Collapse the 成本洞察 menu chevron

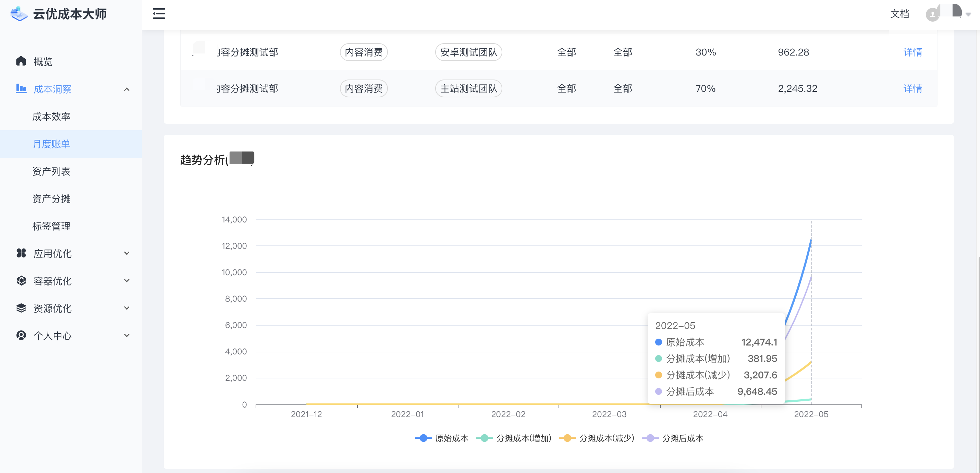[x=127, y=89]
